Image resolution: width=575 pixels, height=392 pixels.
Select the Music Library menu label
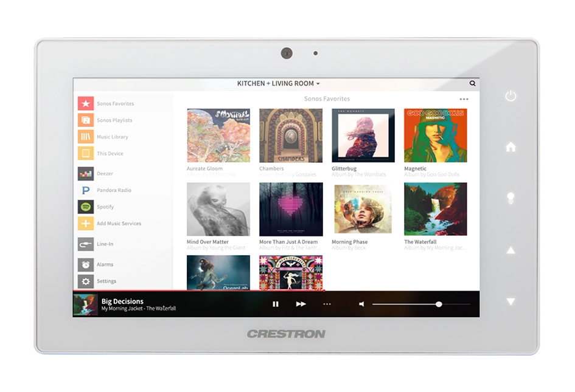point(113,137)
